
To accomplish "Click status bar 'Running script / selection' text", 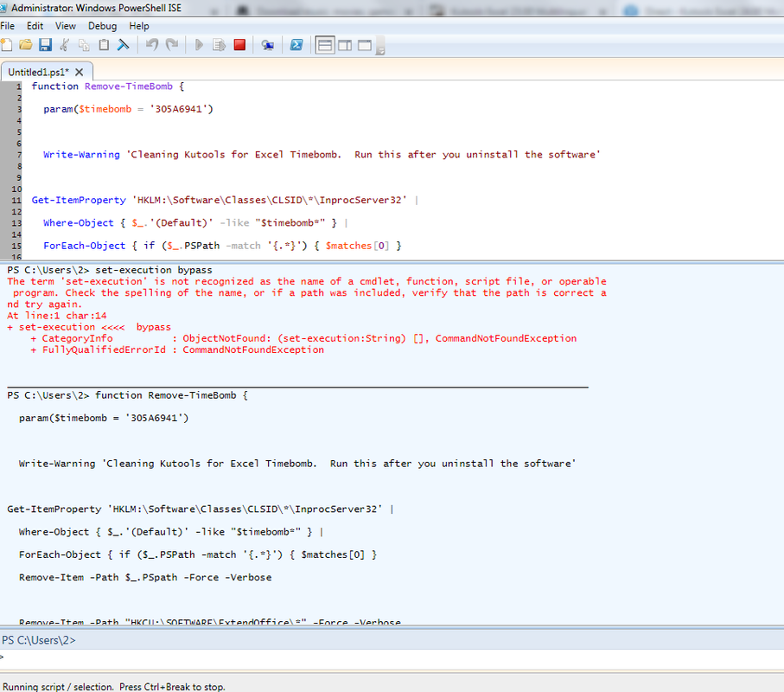I will [114, 687].
